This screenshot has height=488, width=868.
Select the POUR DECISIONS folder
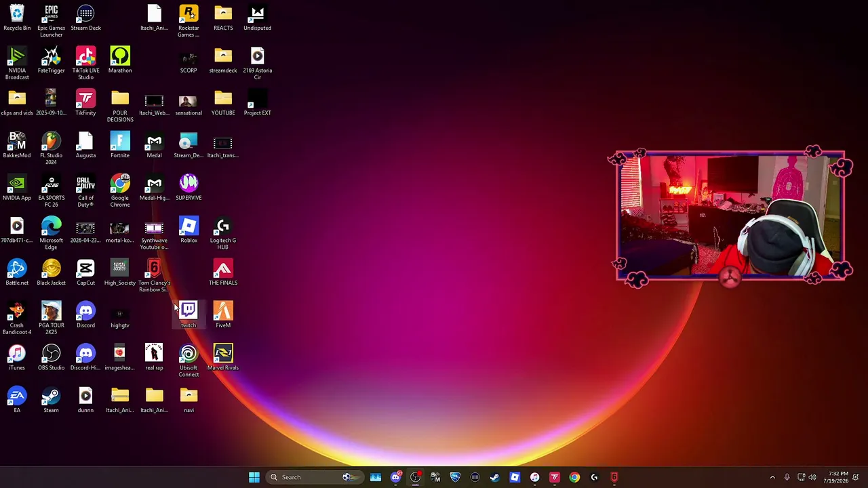point(120,106)
